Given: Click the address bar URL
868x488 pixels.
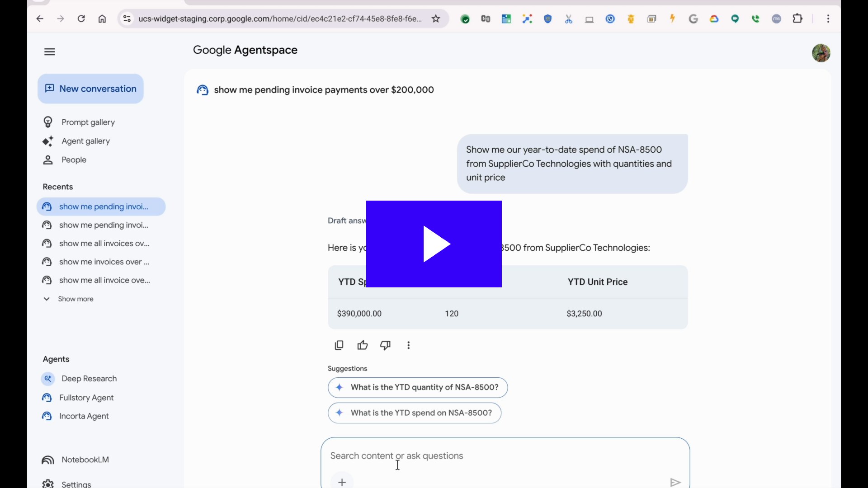Looking at the screenshot, I should 280,19.
